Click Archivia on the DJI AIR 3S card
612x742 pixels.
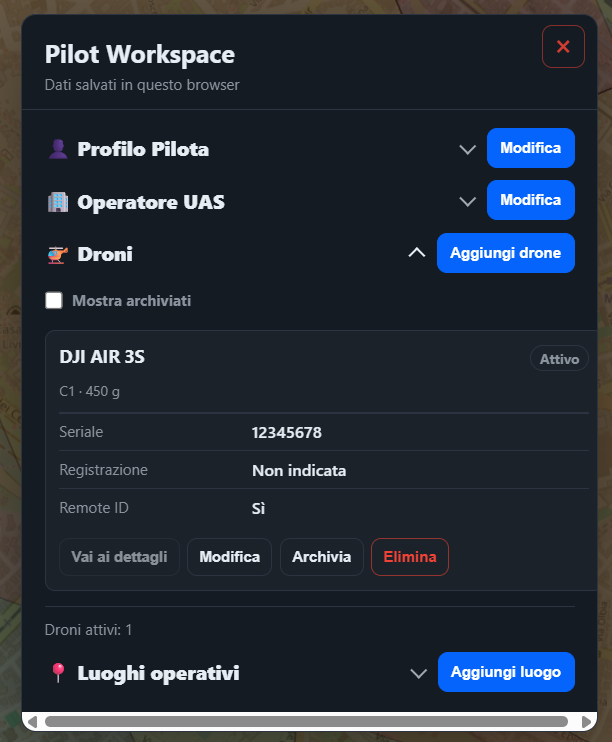[321, 556]
